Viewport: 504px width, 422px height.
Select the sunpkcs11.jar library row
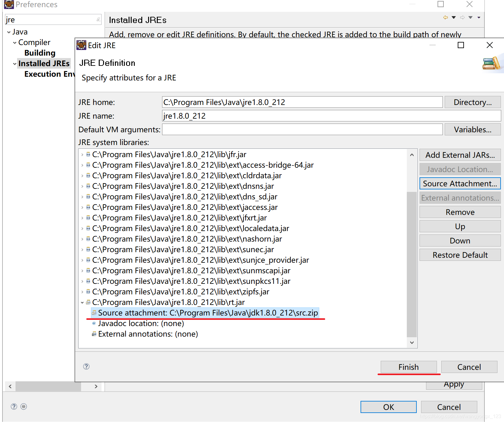(191, 281)
